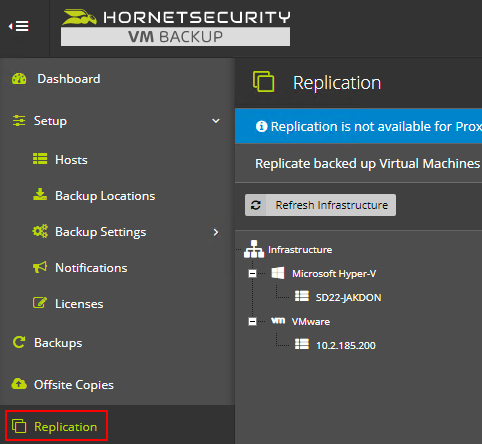
Task: Expand the Backup Settings submenu arrow
Action: (216, 232)
